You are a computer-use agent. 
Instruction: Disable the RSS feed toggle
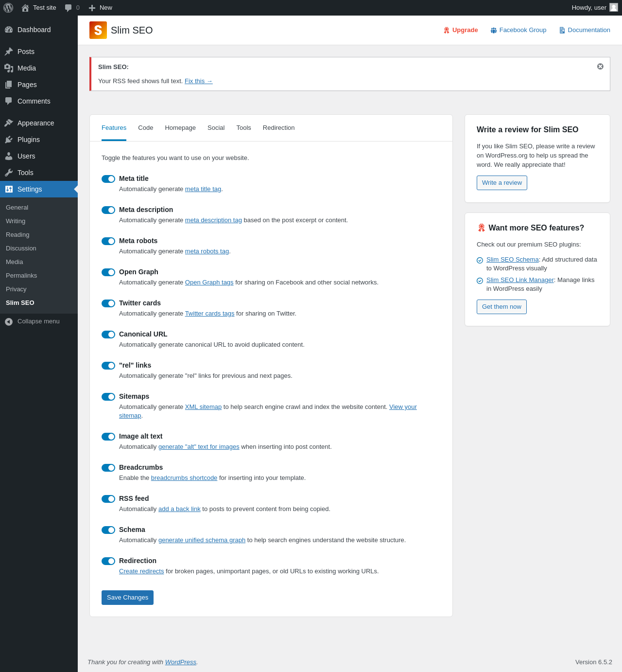coord(108,499)
